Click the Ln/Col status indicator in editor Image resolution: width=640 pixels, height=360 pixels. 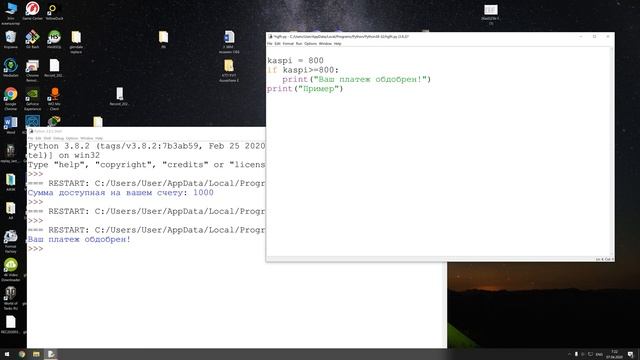[604, 259]
